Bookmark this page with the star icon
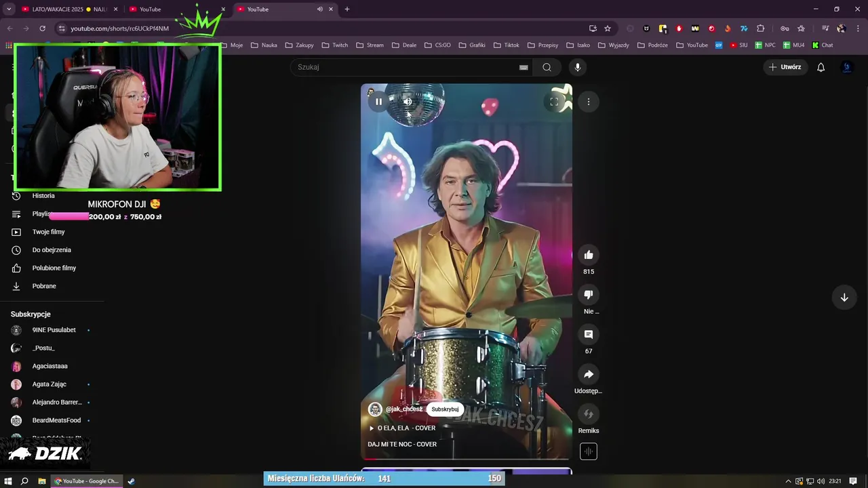The image size is (868, 488). (608, 28)
